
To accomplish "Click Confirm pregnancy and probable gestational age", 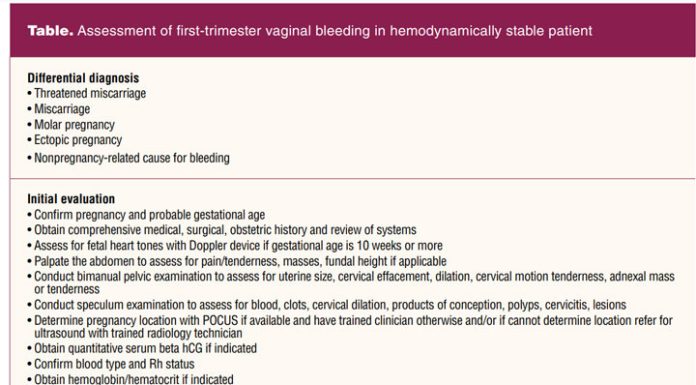I will [146, 215].
